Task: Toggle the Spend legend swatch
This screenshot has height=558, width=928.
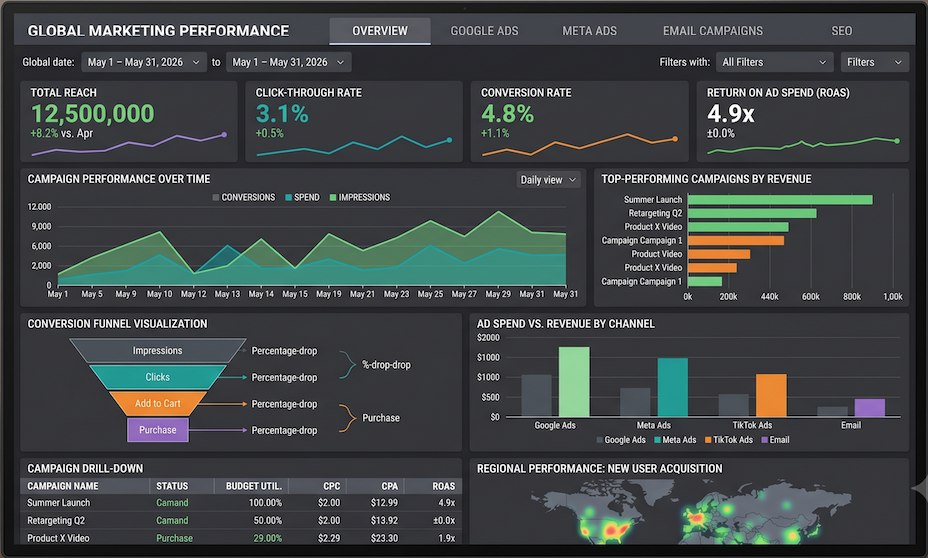Action: click(x=288, y=198)
